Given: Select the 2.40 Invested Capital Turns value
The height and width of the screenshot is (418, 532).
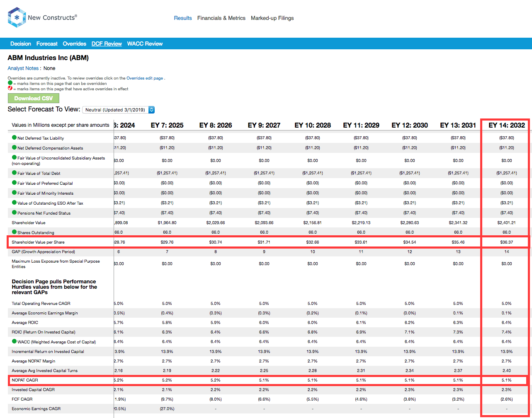Looking at the screenshot, I should [507, 371].
